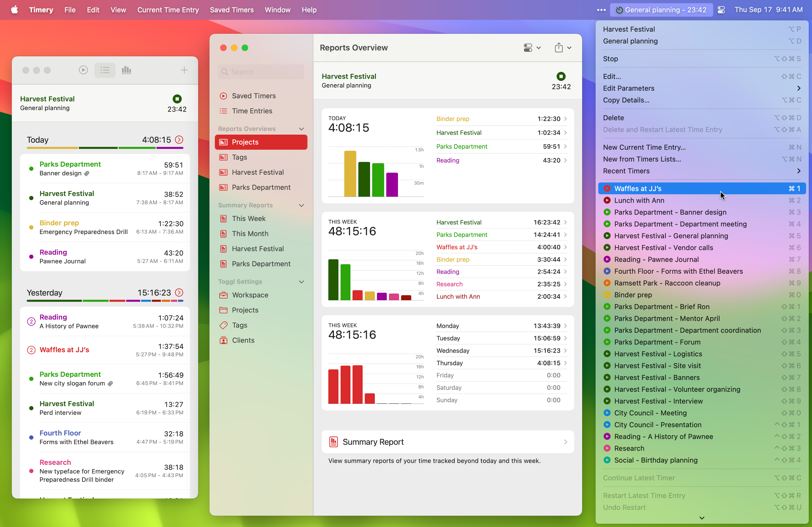Select New Current Time Entry... item
Image resolution: width=812 pixels, height=527 pixels.
pyautogui.click(x=702, y=147)
